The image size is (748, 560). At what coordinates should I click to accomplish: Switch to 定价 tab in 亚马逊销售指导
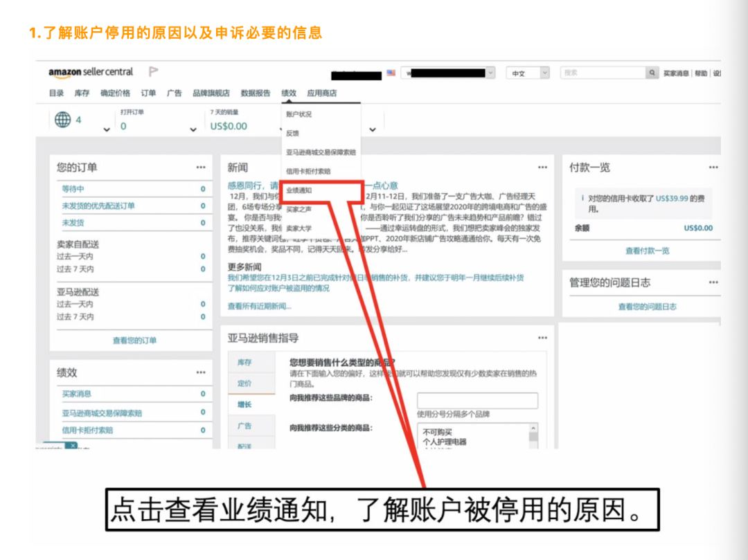coord(244,383)
